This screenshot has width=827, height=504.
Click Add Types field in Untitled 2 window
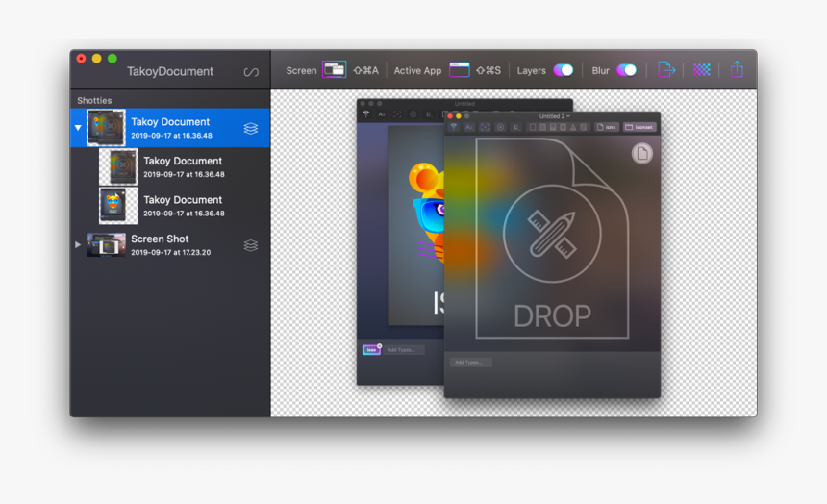point(470,362)
